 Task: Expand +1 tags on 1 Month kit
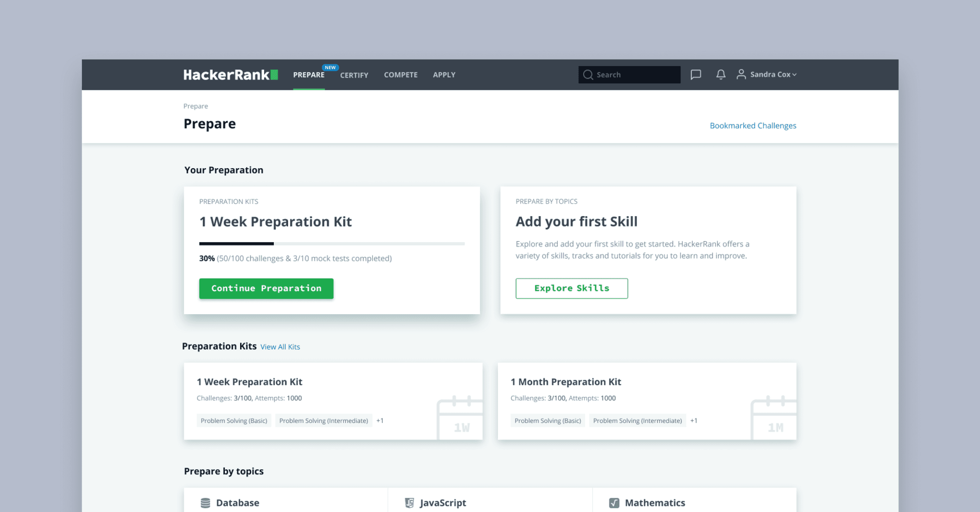tap(693, 421)
